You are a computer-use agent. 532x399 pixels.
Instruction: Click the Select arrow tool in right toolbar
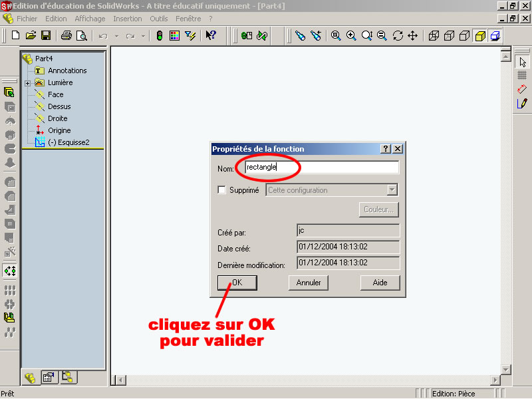(523, 62)
